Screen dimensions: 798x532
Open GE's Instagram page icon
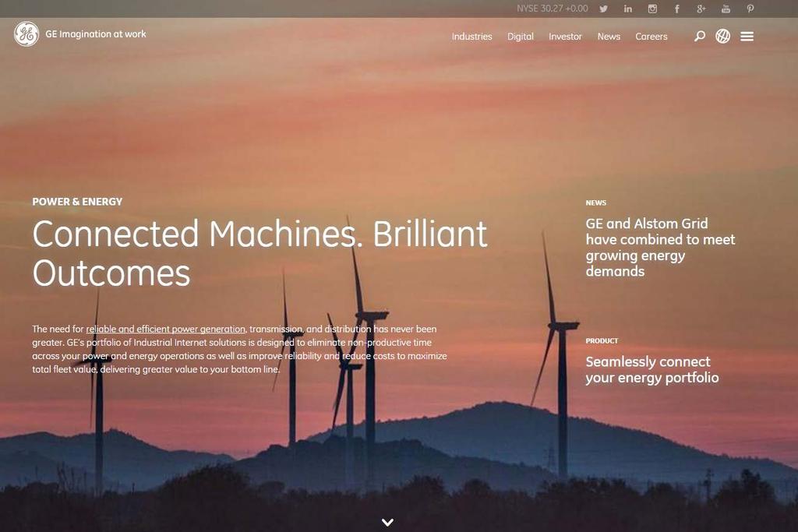tap(652, 9)
